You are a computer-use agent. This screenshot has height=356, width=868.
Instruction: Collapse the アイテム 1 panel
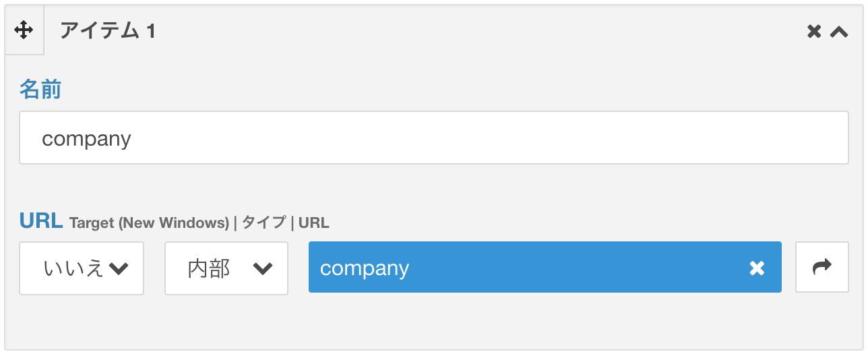(x=839, y=31)
